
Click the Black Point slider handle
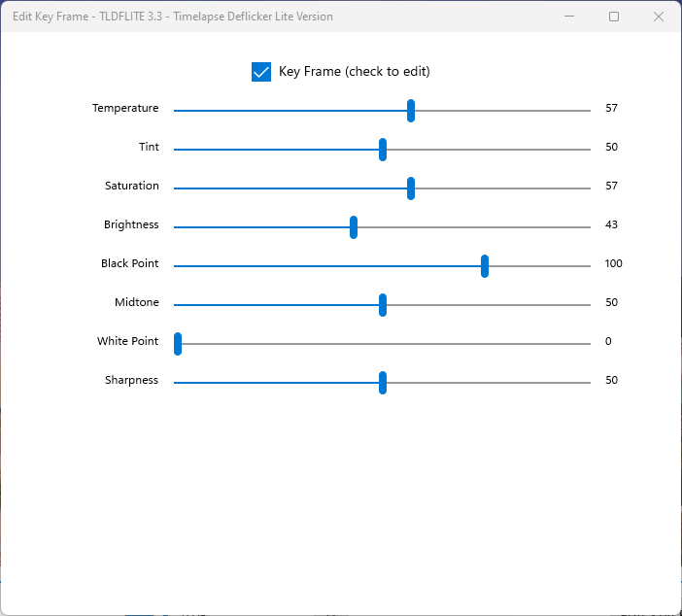coord(485,266)
